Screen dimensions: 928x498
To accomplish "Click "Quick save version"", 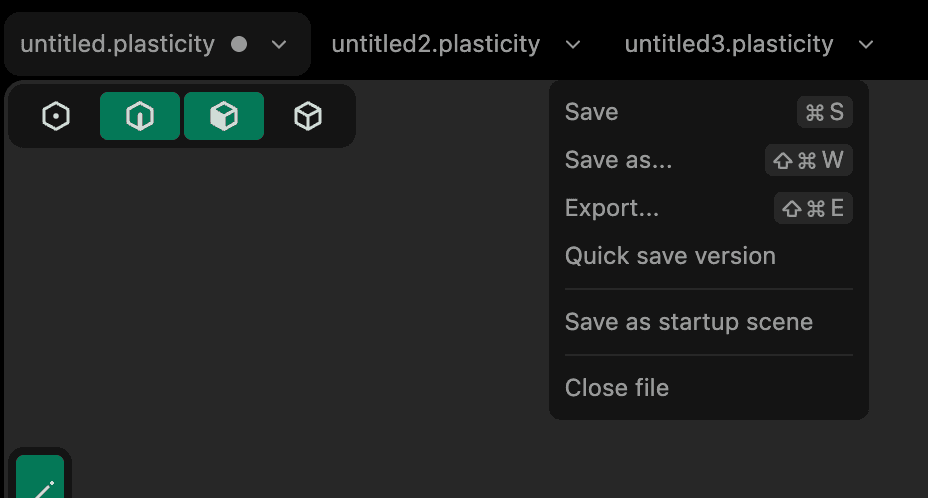I will tap(670, 256).
